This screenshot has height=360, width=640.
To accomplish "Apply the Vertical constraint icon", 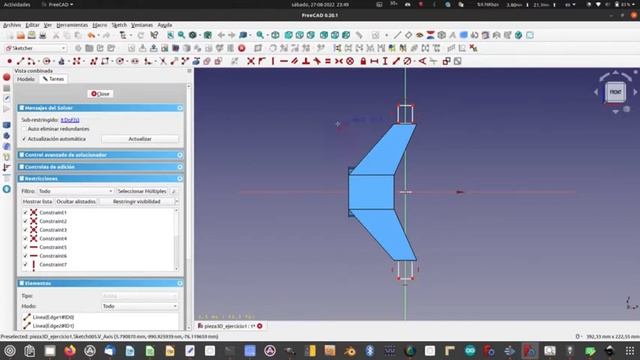I will point(273,61).
